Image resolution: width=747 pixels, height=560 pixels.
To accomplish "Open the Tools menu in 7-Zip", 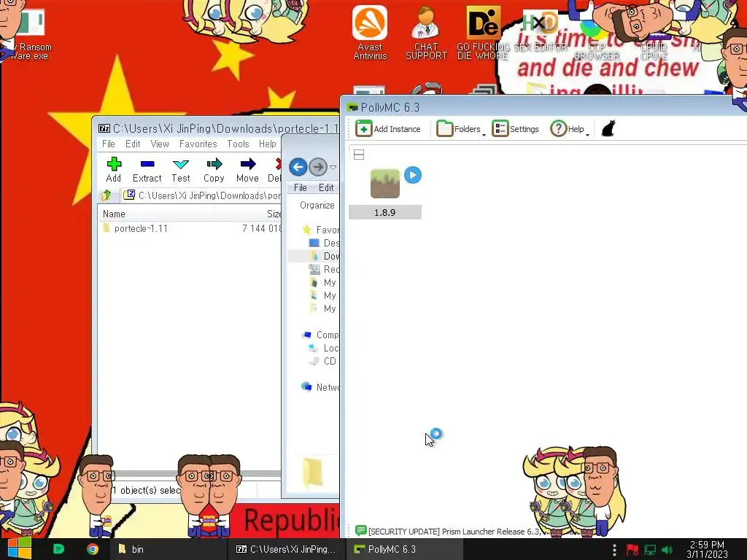I will [x=238, y=144].
